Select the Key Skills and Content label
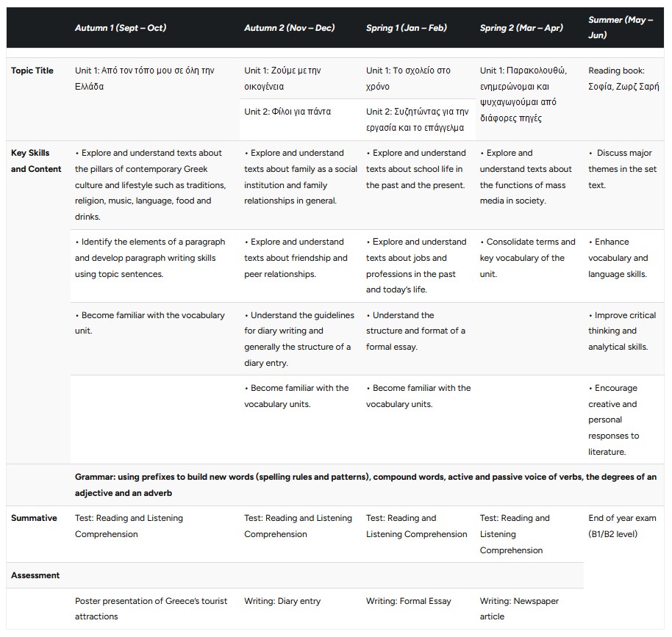The height and width of the screenshot is (637, 672). (31, 161)
